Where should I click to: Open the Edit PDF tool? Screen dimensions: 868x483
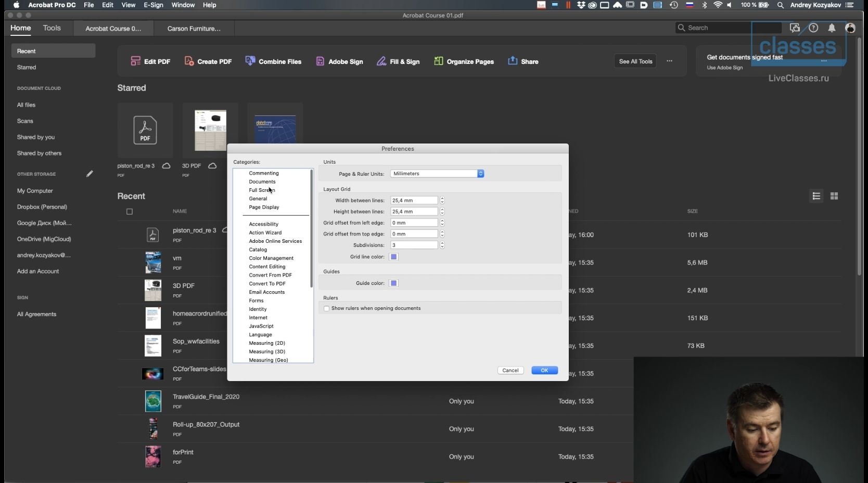[x=150, y=61]
